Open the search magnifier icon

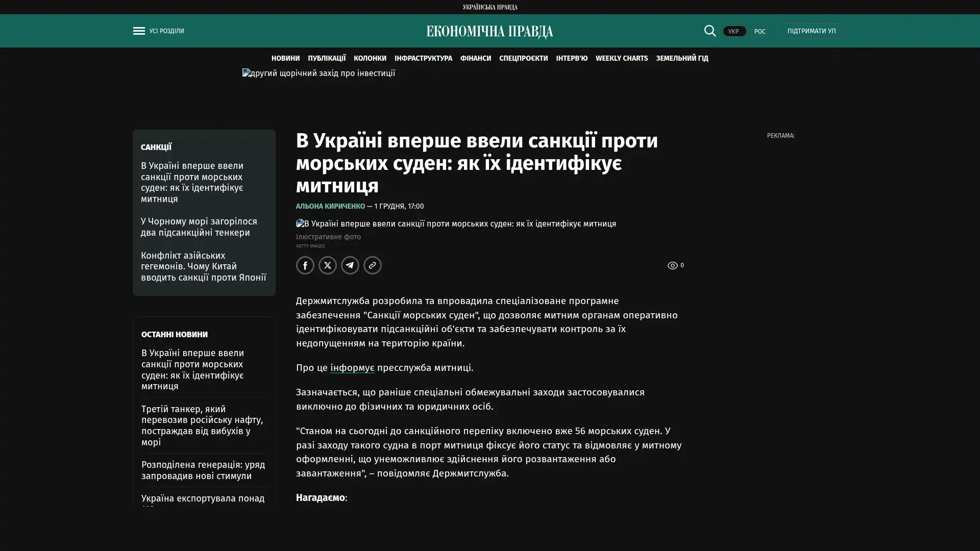(709, 31)
